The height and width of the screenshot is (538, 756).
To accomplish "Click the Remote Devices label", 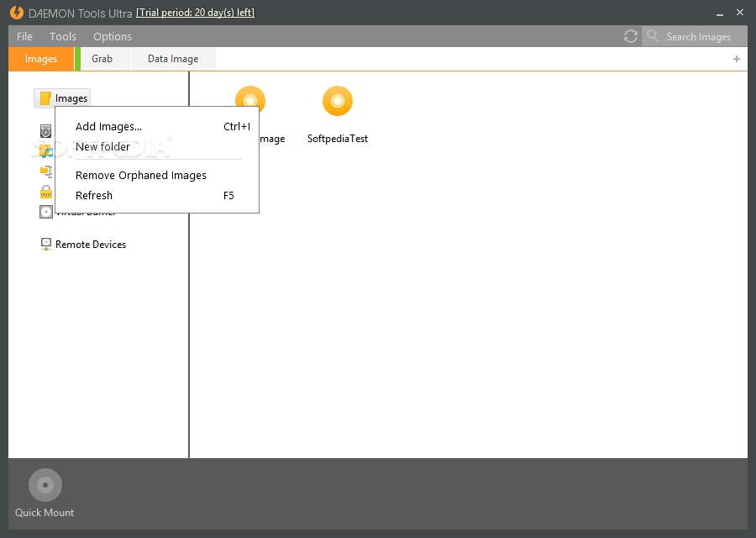I will 91,245.
